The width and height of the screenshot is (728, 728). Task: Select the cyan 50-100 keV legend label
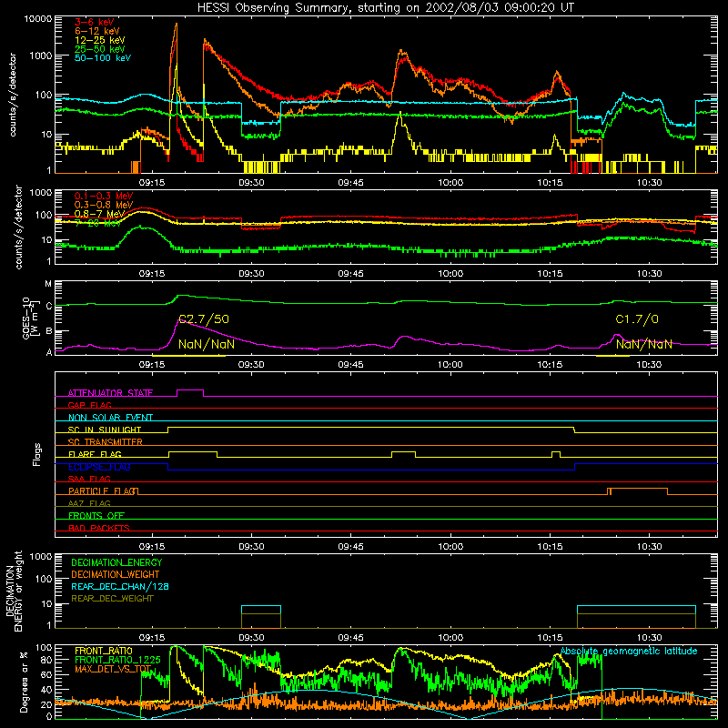102,58
